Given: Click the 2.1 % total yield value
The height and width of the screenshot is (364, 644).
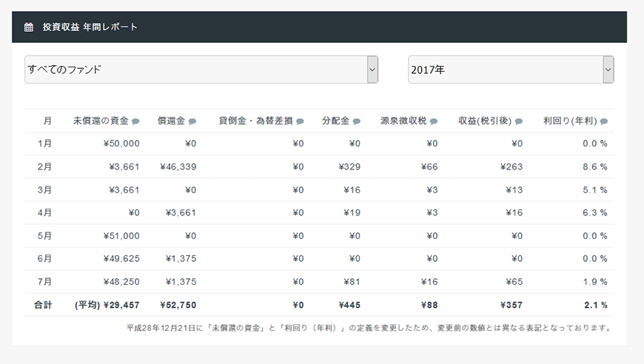Looking at the screenshot, I should pos(596,305).
